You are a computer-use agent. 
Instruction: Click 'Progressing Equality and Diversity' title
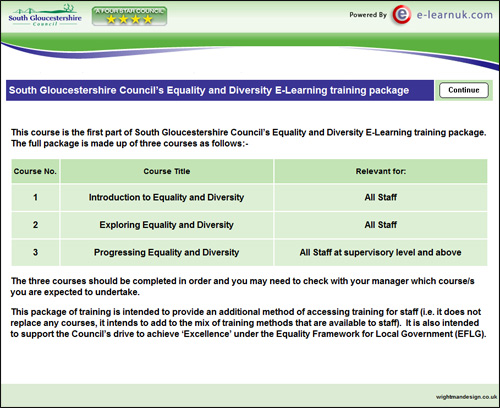pyautogui.click(x=166, y=252)
